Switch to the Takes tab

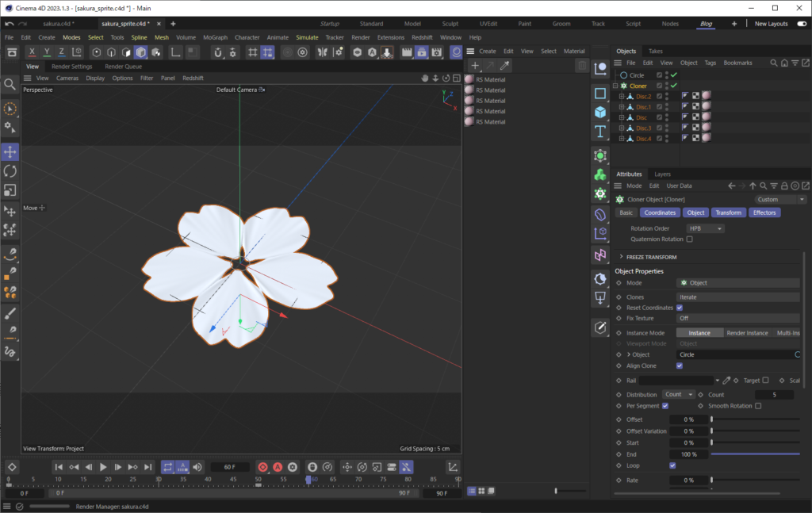pos(656,50)
